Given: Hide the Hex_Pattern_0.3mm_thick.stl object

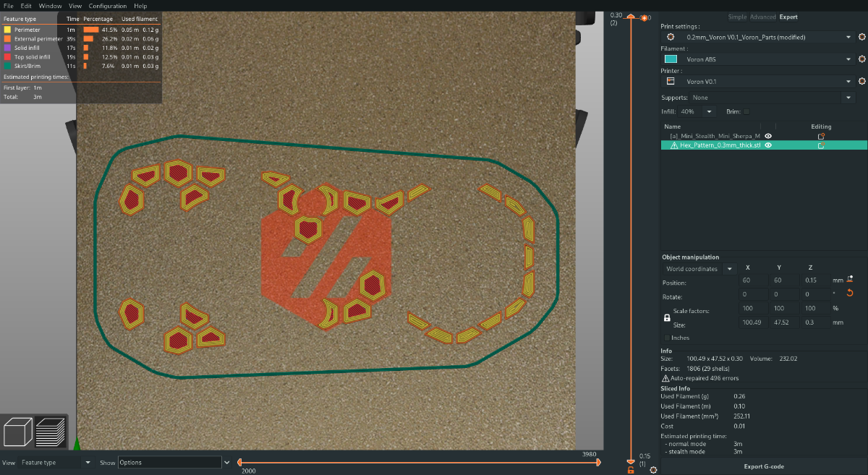Looking at the screenshot, I should point(768,145).
